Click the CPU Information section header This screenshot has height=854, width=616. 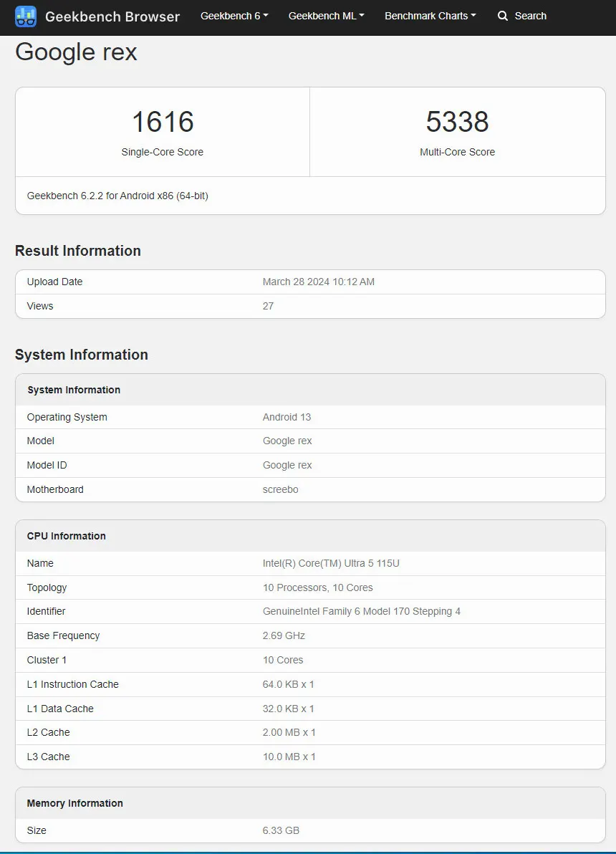click(x=66, y=536)
